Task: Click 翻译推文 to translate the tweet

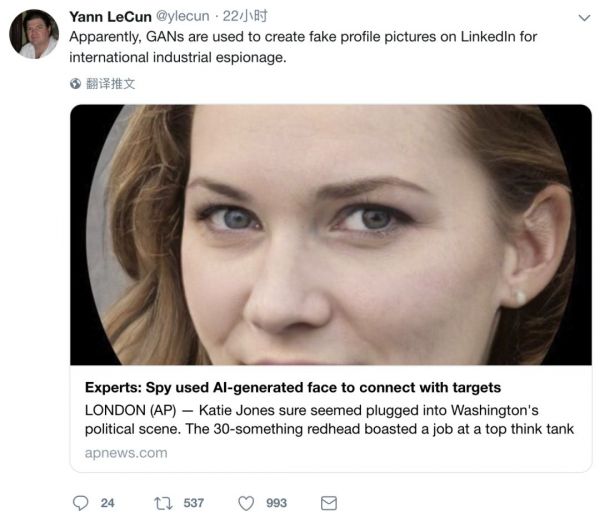Action: pyautogui.click(x=110, y=84)
